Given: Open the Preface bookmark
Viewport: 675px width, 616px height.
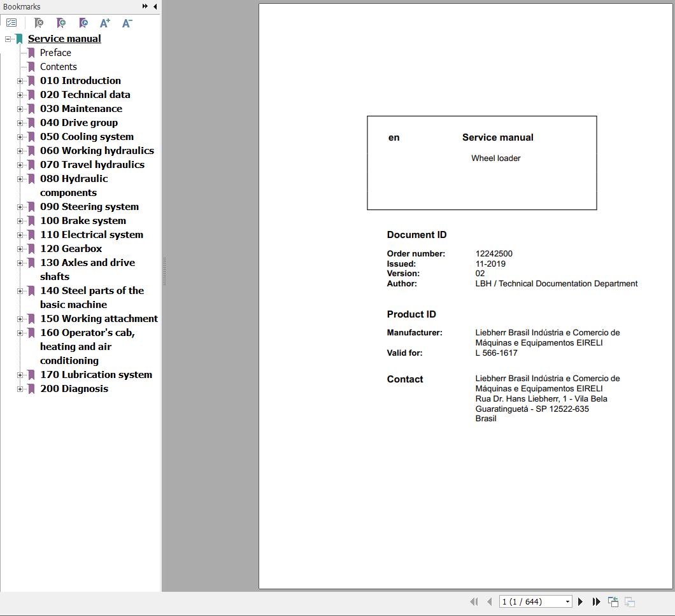Looking at the screenshot, I should click(x=55, y=52).
